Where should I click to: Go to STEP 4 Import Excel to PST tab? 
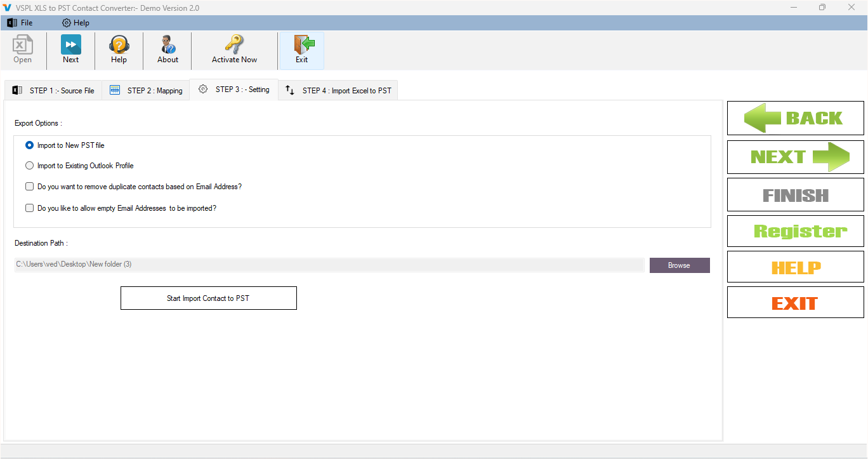[338, 90]
